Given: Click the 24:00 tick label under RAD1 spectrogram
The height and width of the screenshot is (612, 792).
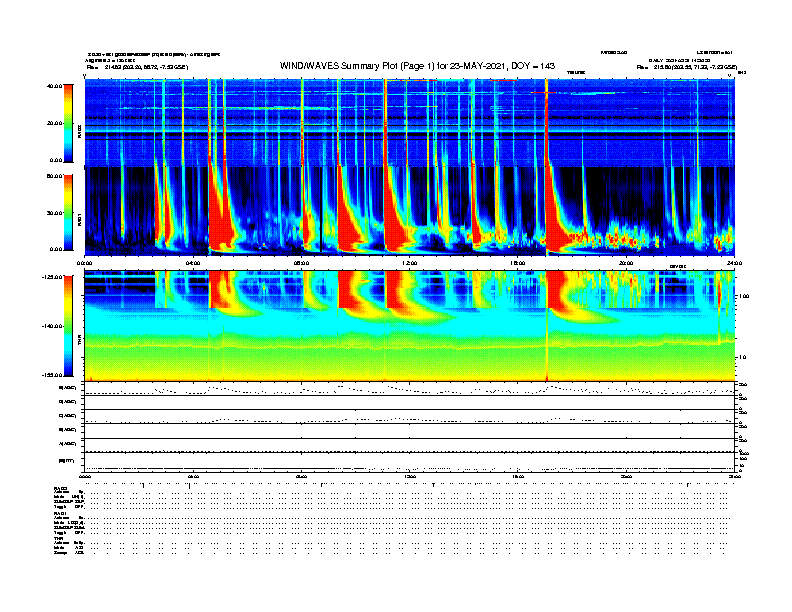Looking at the screenshot, I should coord(734,263).
